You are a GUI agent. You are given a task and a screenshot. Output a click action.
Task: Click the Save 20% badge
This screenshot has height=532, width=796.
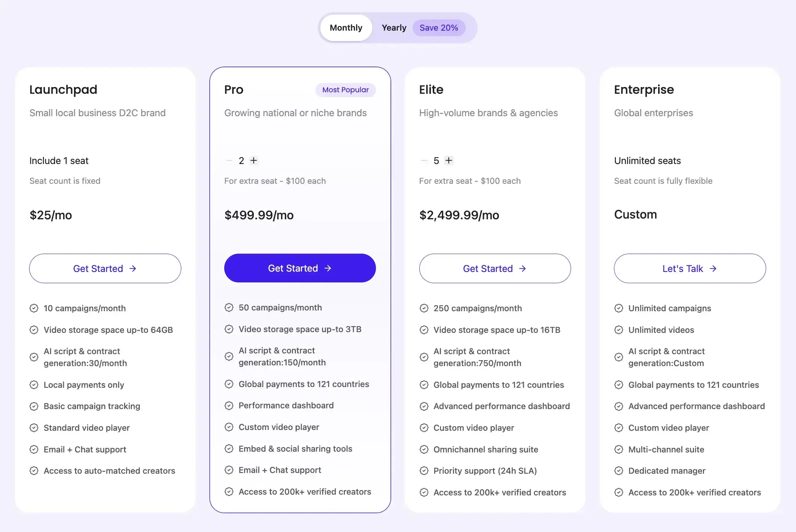439,27
